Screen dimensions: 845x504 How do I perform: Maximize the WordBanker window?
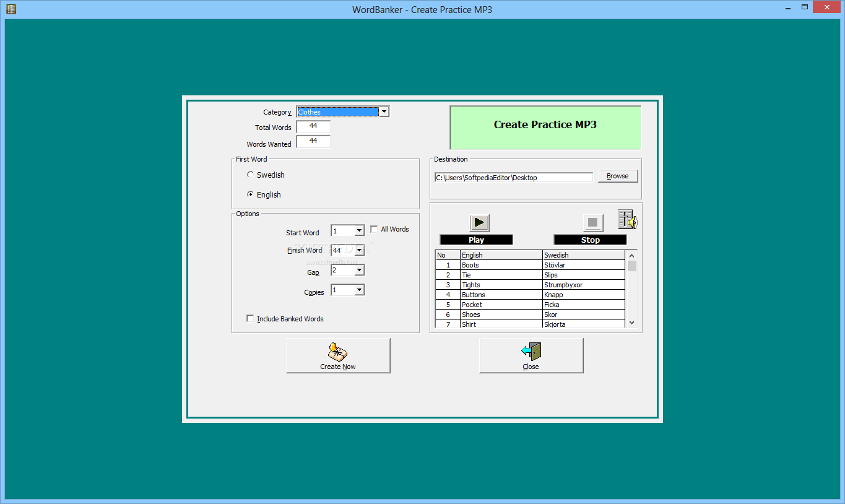coord(804,7)
